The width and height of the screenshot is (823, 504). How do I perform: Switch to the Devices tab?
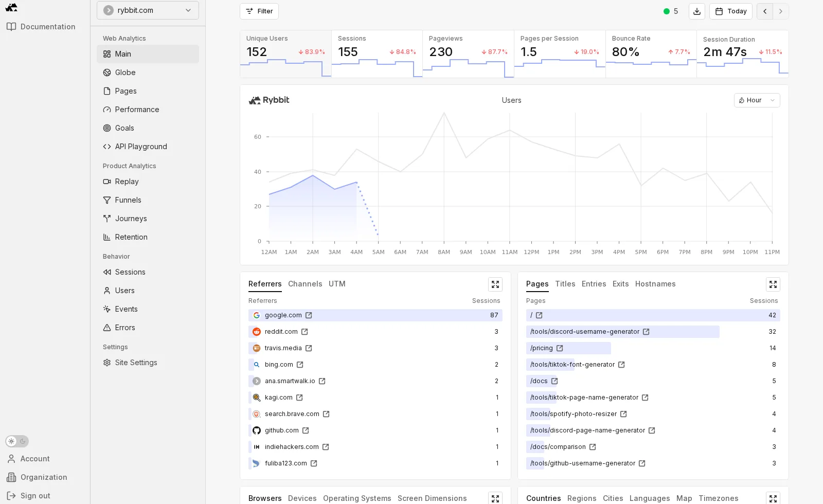pyautogui.click(x=302, y=498)
